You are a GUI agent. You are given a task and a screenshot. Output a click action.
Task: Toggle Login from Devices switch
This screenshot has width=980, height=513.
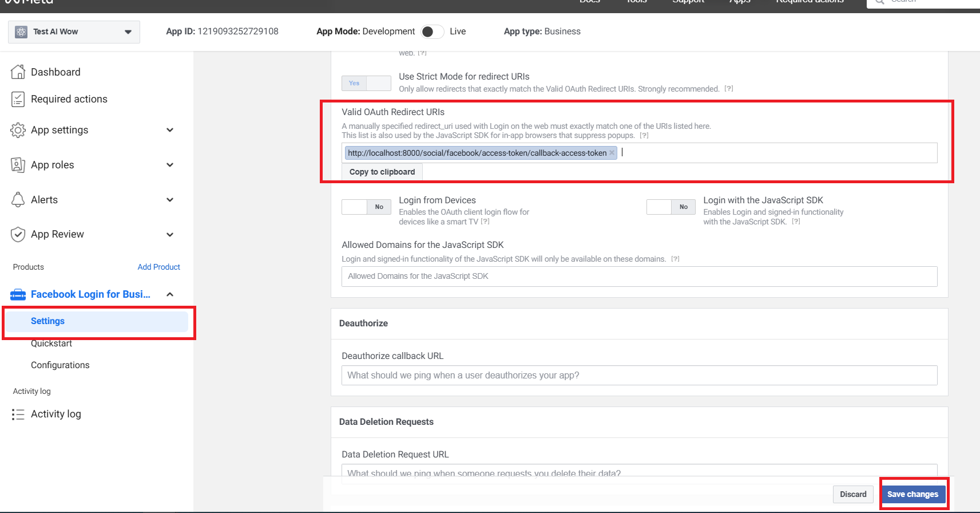pyautogui.click(x=366, y=207)
